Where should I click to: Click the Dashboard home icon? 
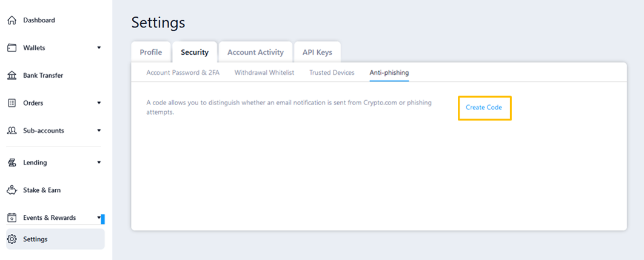(x=12, y=20)
